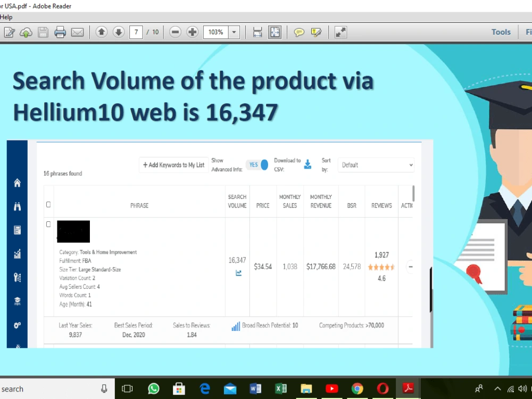The width and height of the screenshot is (532, 399).
Task: Click the $17,766.68 revenue value
Action: [321, 267]
